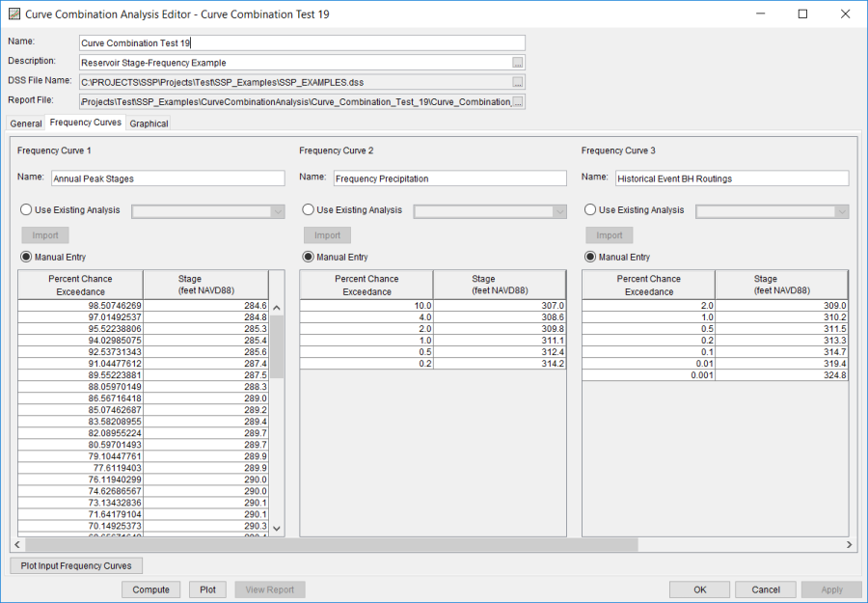Open the Description file browse ellipsis icon
This screenshot has width=868, height=603.
[518, 61]
